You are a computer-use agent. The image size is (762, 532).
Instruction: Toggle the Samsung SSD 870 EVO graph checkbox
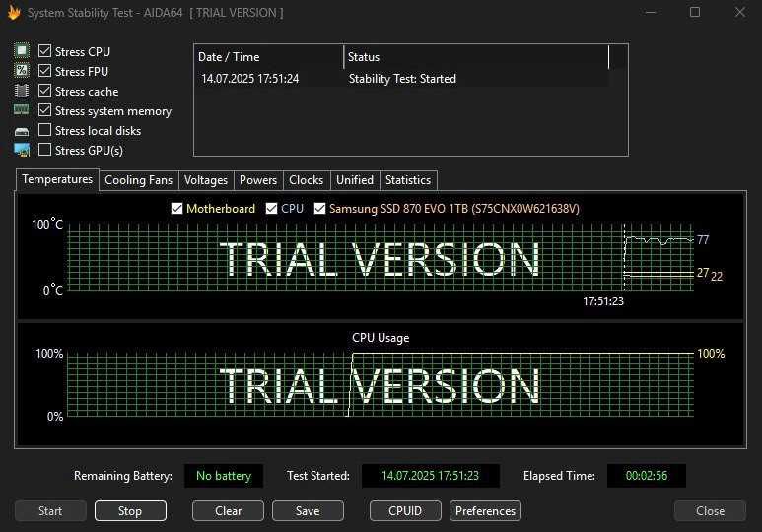point(319,209)
